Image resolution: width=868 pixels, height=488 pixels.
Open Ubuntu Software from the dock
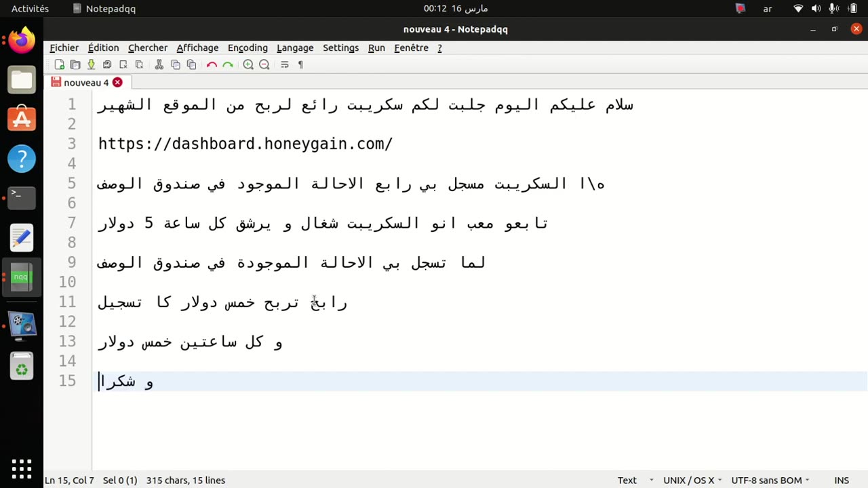[22, 119]
